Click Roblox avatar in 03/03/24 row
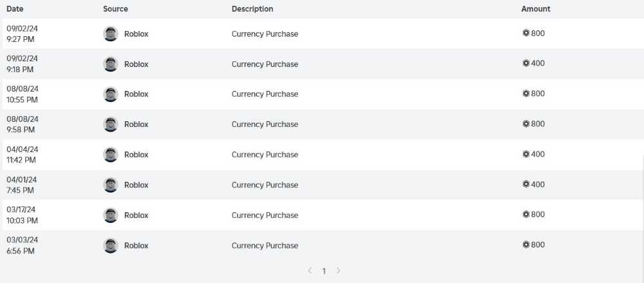The width and height of the screenshot is (644, 283). pos(111,246)
